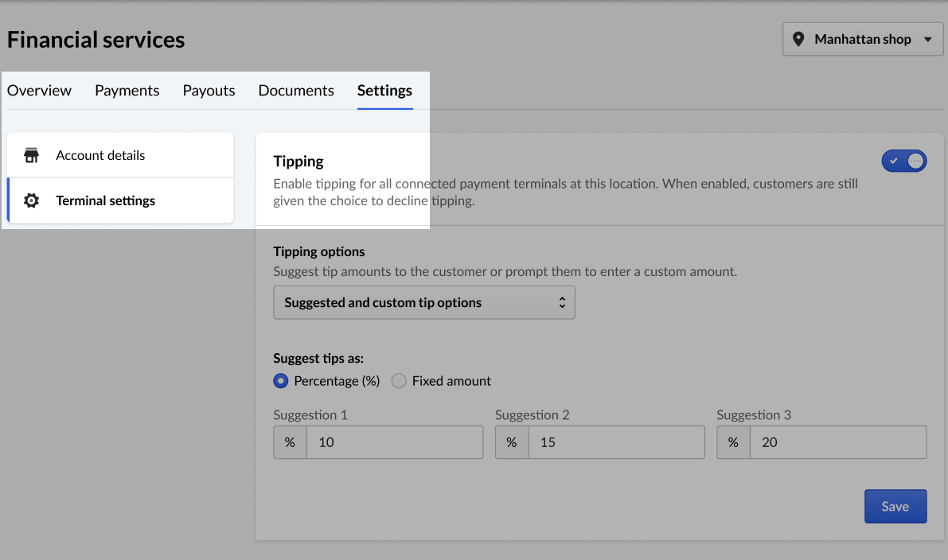Focus the Suggestion 3 value field
Screen dimensions: 948x560
pyautogui.click(x=837, y=442)
